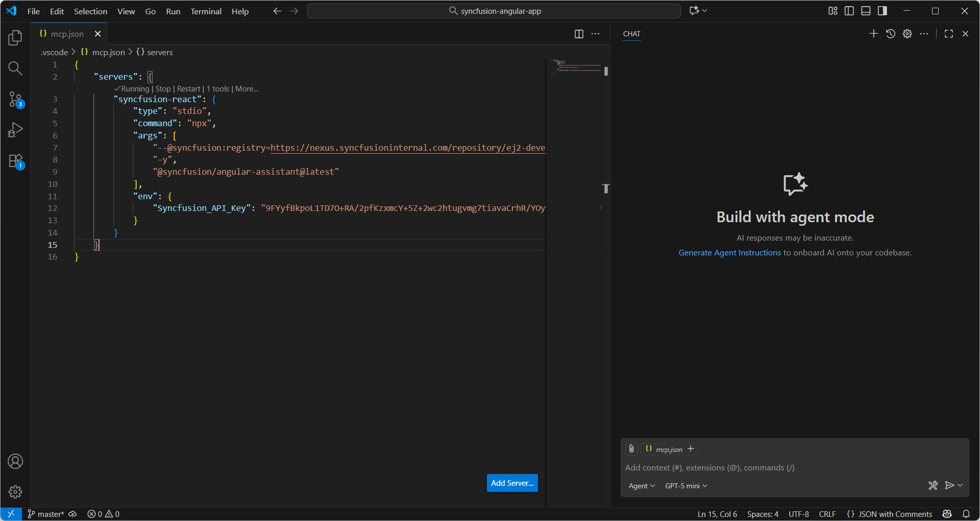Click the Add Server button
Screen dimensions: 980x521
click(512, 483)
